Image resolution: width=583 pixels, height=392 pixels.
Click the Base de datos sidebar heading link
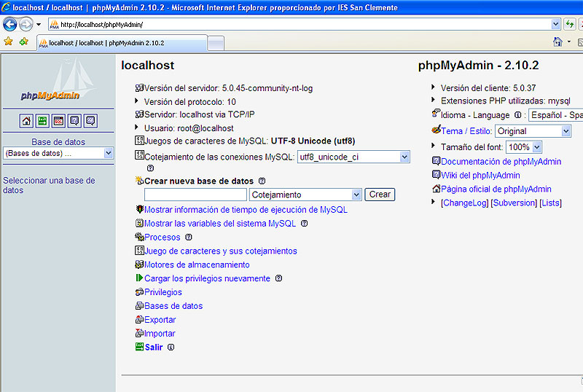point(58,142)
